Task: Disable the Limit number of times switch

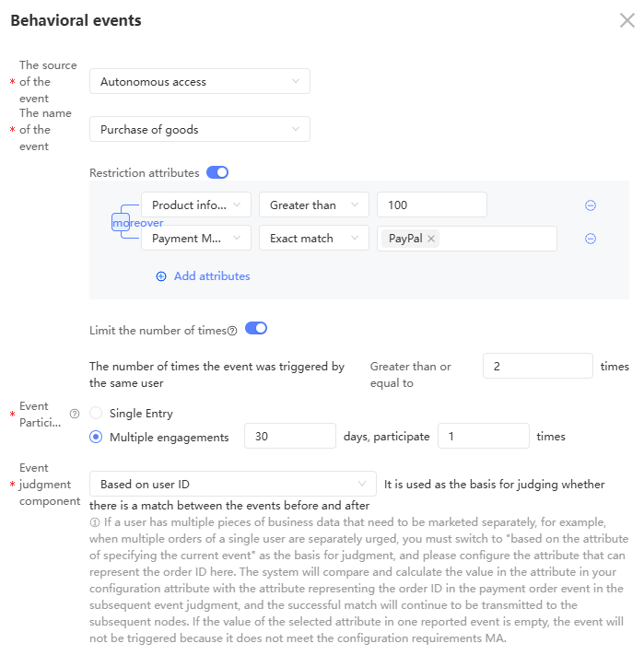Action: point(256,328)
